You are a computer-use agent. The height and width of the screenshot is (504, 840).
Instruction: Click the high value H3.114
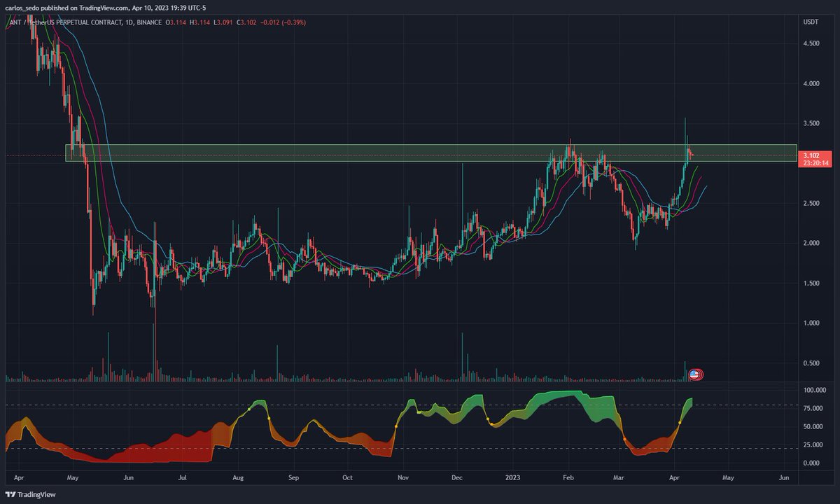200,22
